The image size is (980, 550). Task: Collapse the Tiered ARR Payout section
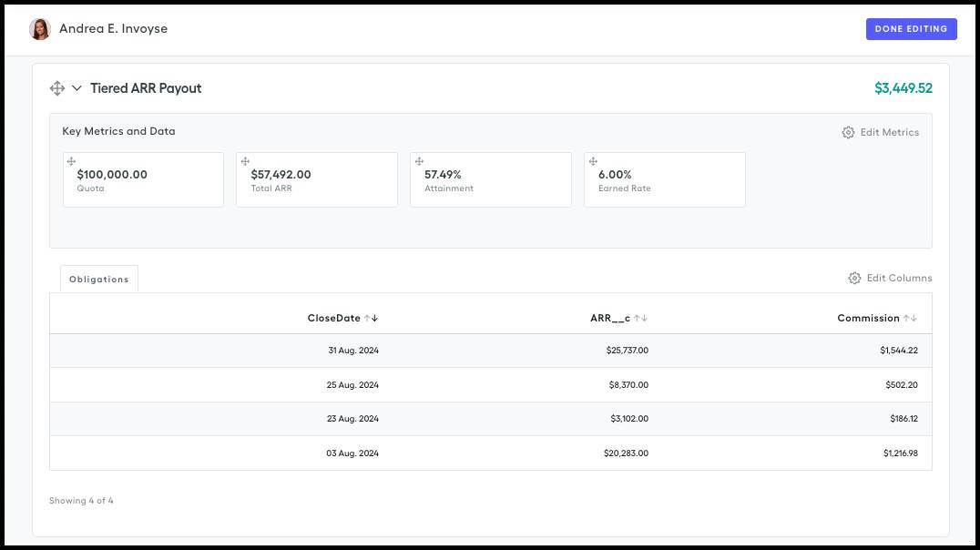[77, 88]
